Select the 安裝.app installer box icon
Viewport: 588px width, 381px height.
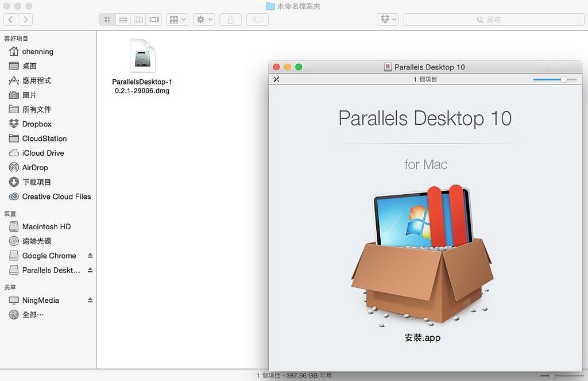(422, 257)
